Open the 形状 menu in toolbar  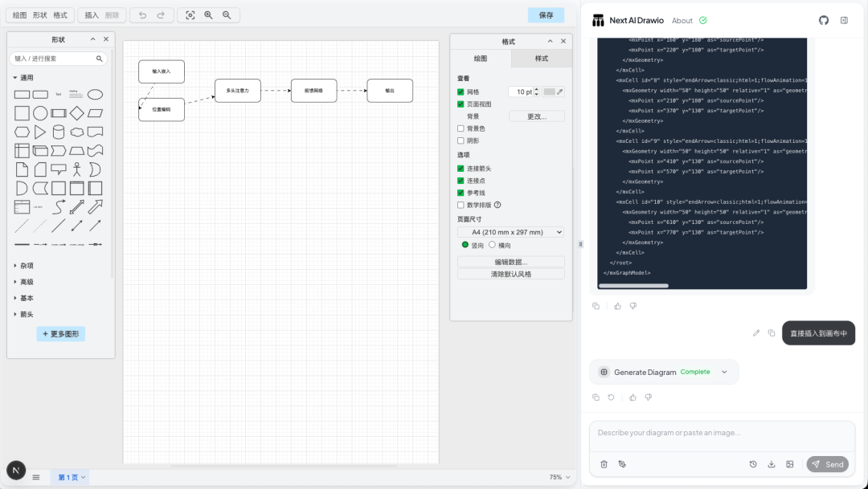(40, 15)
